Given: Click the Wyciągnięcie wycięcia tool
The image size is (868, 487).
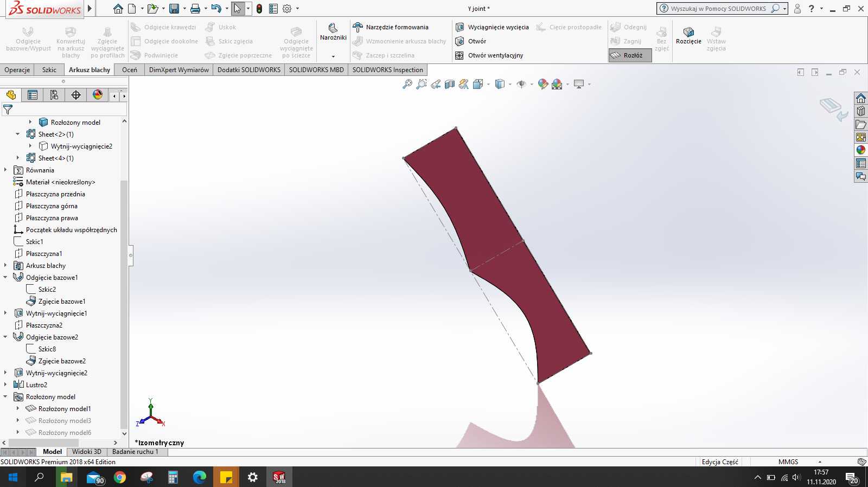Looking at the screenshot, I should coord(492,27).
